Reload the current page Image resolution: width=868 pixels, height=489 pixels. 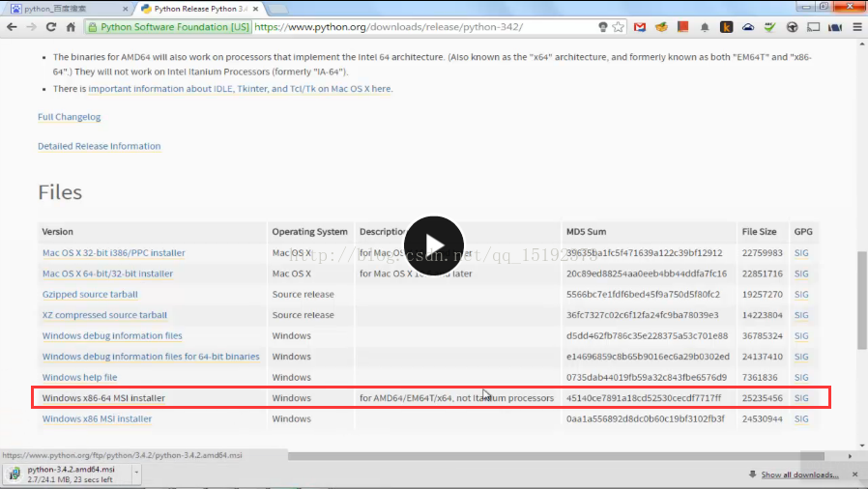click(51, 26)
